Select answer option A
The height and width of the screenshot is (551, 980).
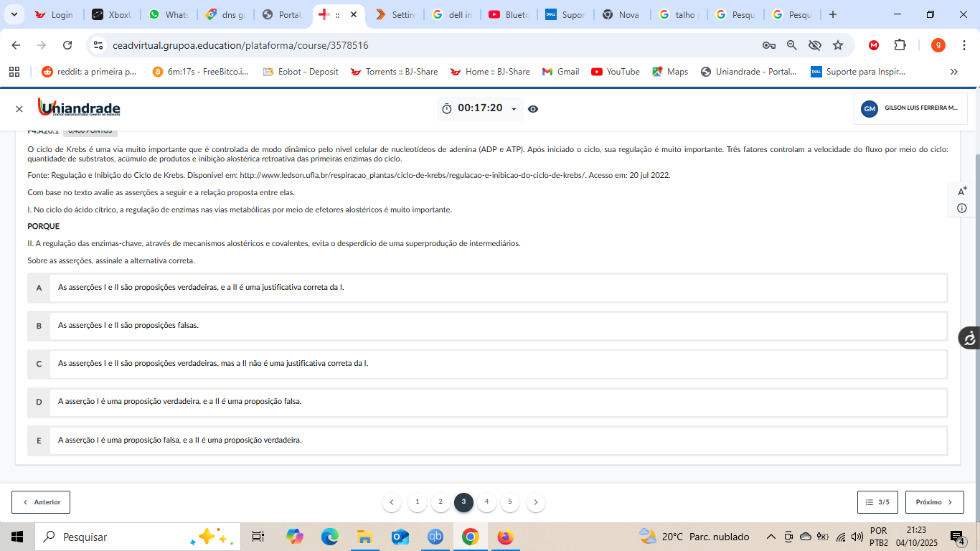(x=488, y=288)
